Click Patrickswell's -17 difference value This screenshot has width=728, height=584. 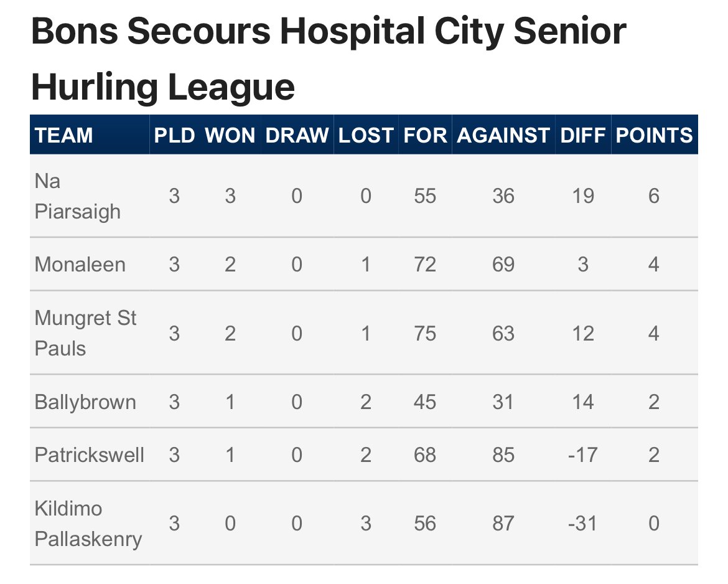click(582, 454)
